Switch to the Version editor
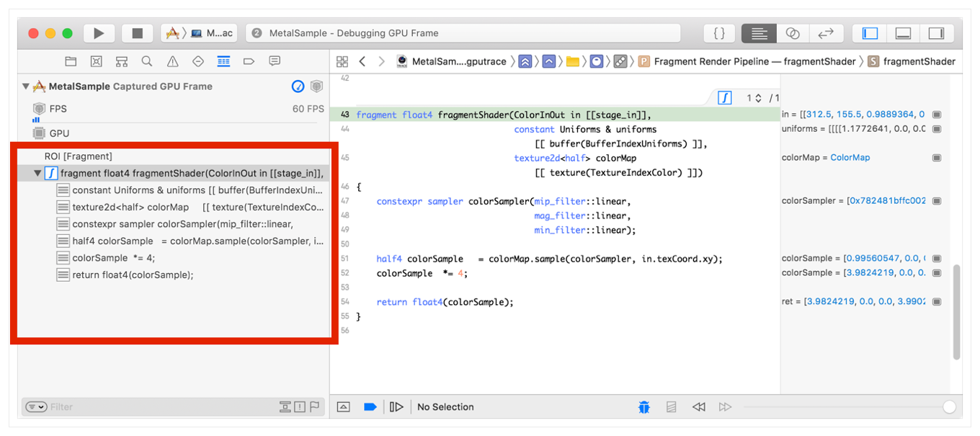This screenshot has height=436, width=980. click(x=826, y=33)
